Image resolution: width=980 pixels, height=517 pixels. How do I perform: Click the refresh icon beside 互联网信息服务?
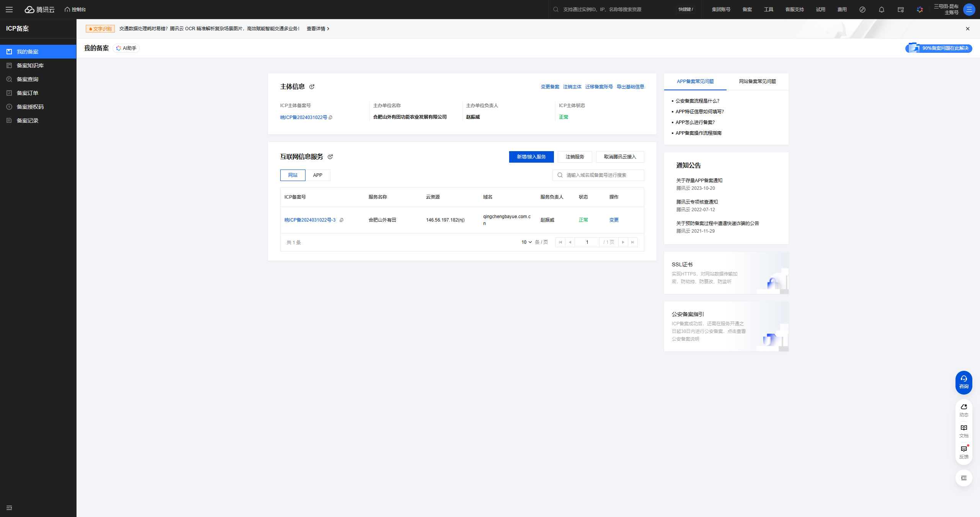[330, 157]
